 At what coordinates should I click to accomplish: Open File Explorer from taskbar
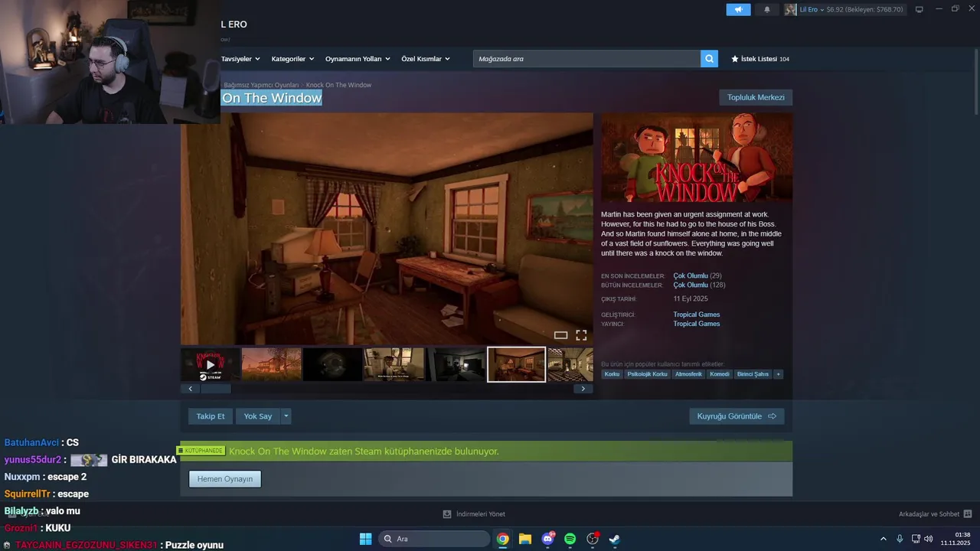(525, 539)
